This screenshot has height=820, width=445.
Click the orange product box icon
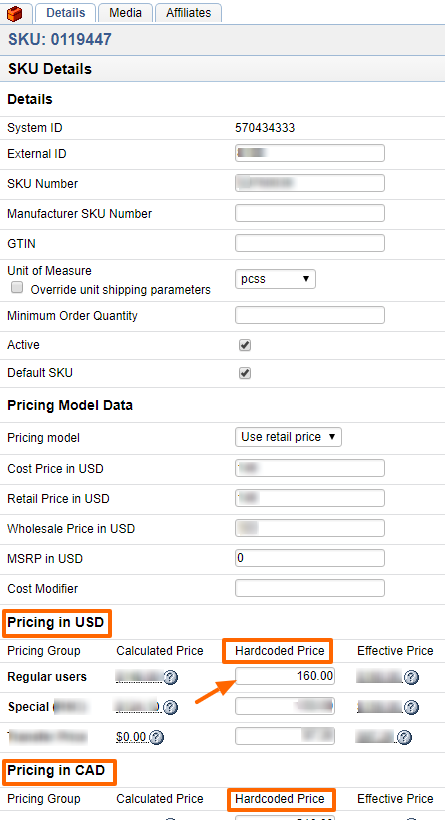[x=15, y=13]
